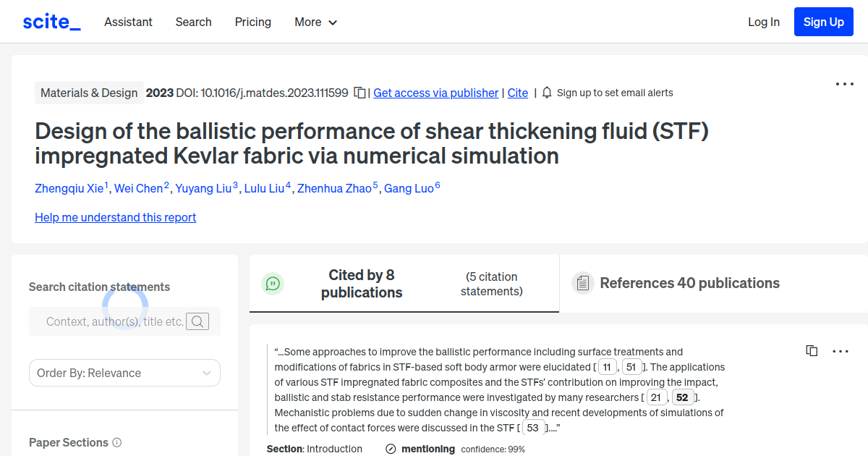Open the More navigation dropdown
The image size is (868, 456).
315,22
